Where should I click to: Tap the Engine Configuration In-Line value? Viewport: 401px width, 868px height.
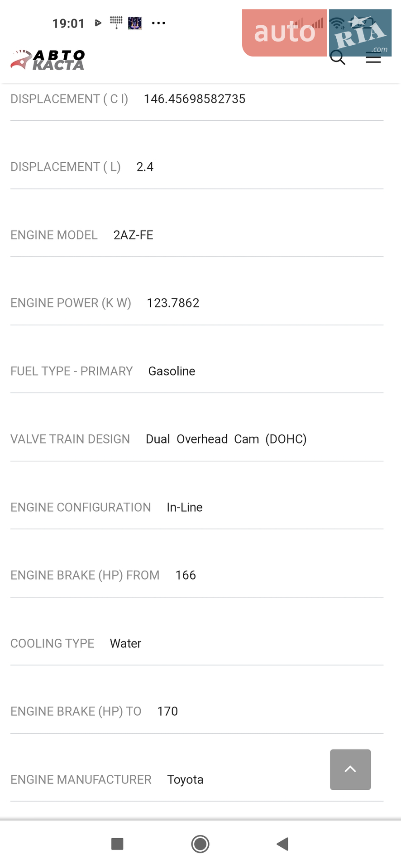tap(185, 507)
